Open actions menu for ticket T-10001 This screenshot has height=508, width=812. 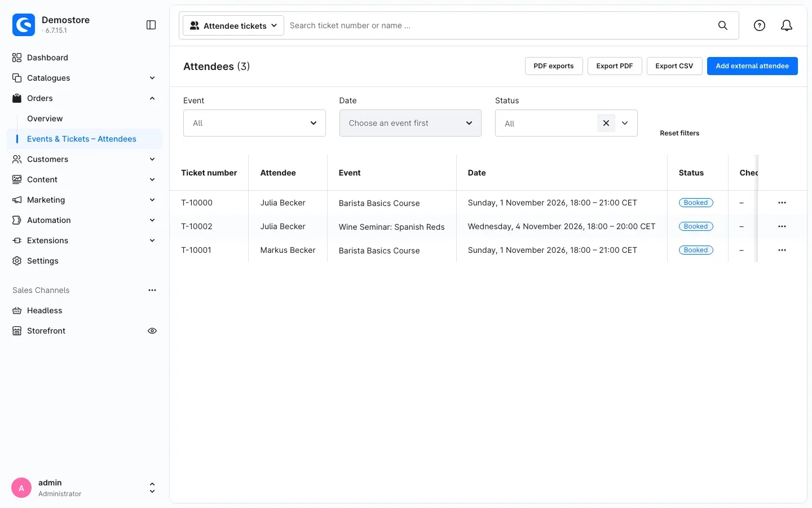782,250
